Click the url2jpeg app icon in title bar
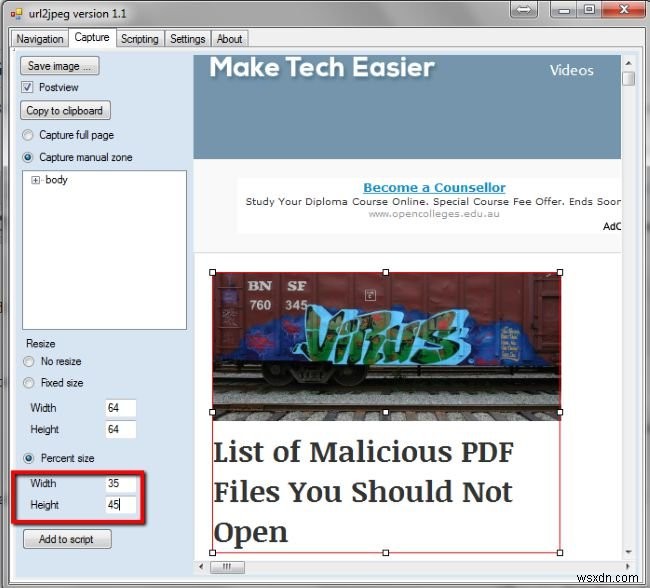Viewport: 650px width, 588px height. (x=16, y=14)
